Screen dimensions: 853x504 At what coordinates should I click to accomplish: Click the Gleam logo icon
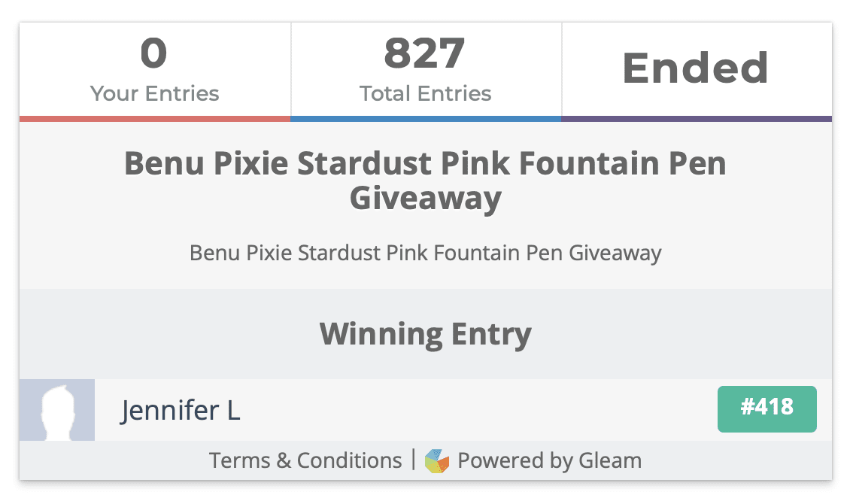pyautogui.click(x=437, y=461)
